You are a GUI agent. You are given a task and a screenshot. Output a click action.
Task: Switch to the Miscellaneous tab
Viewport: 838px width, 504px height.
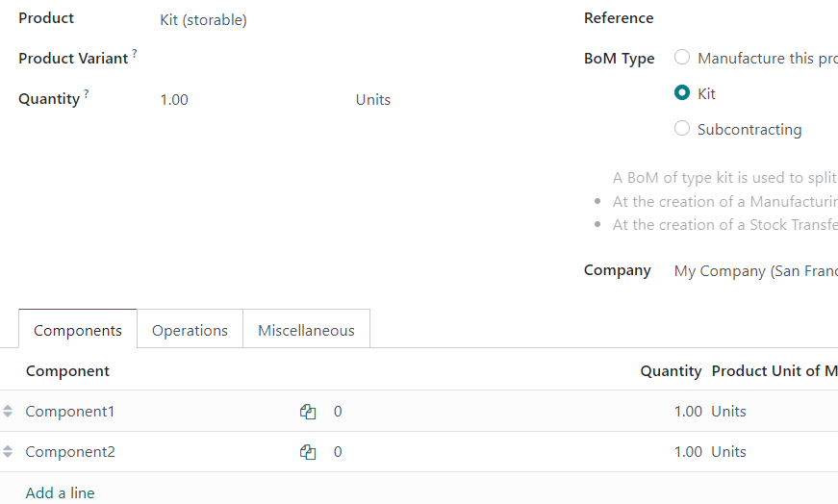pyautogui.click(x=306, y=330)
